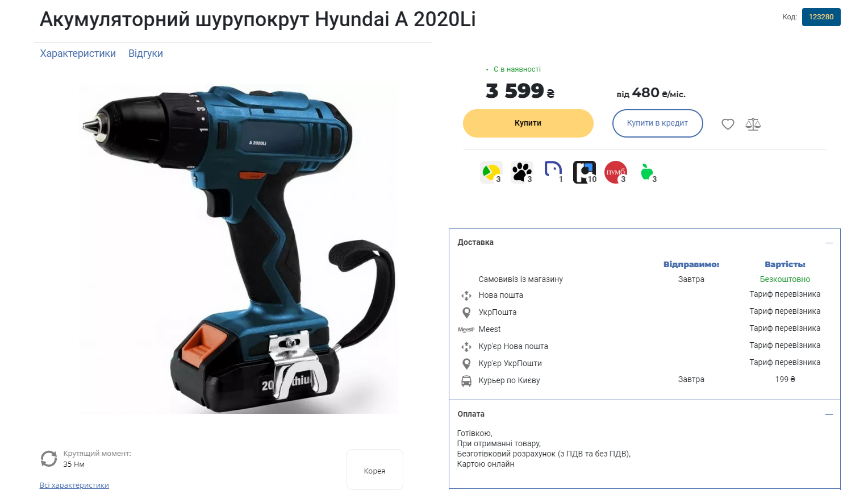This screenshot has height=490, width=868.
Task: Click the torque refresh icon near Крутящий момент
Action: (49, 459)
